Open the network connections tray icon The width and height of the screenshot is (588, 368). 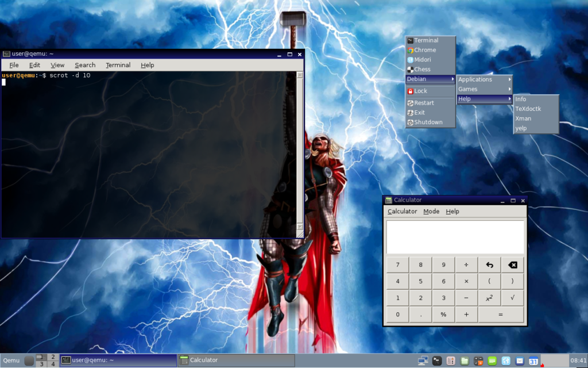pyautogui.click(x=423, y=361)
